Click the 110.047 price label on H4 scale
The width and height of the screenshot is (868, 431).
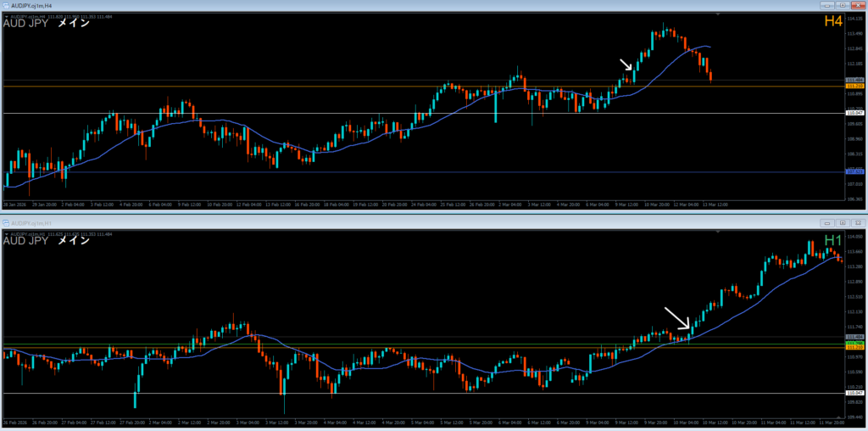[854, 113]
